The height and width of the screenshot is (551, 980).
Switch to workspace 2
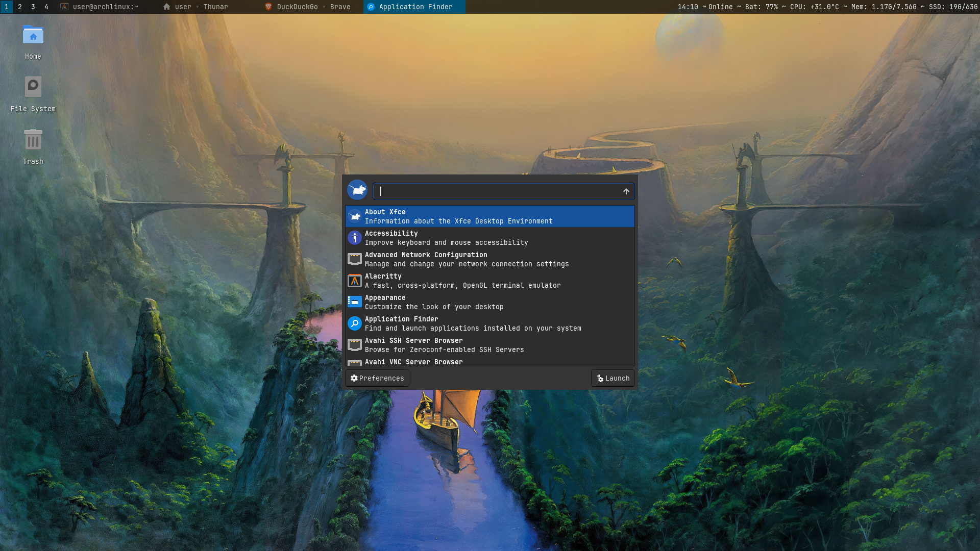point(20,7)
